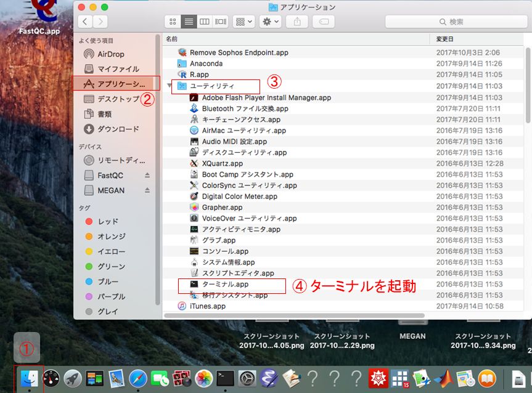The height and width of the screenshot is (393, 532).
Task: Select the MEGAN volume in sidebar
Action: pos(111,190)
